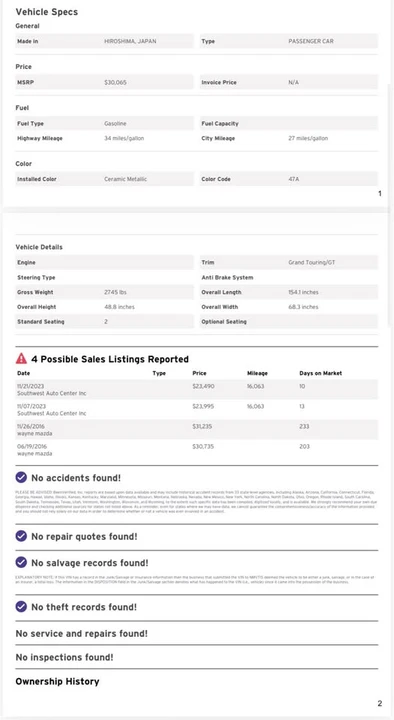Select the $23,995 listing price

point(203,406)
